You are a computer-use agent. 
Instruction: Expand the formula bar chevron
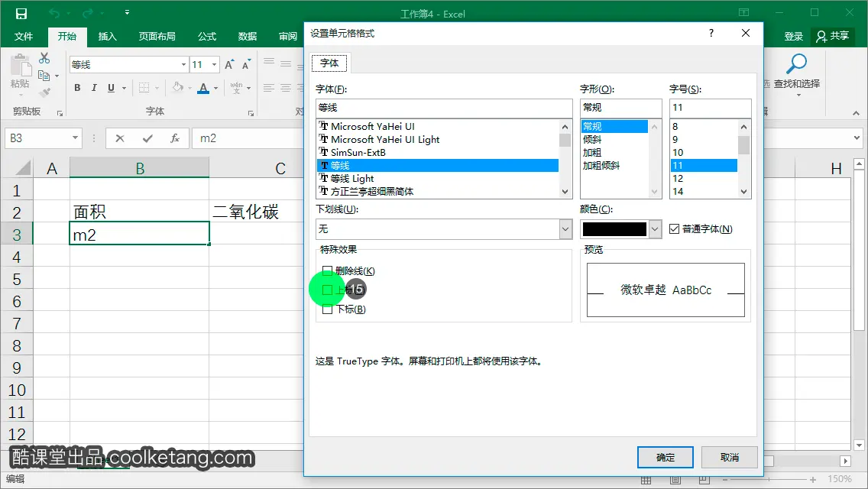click(x=857, y=138)
